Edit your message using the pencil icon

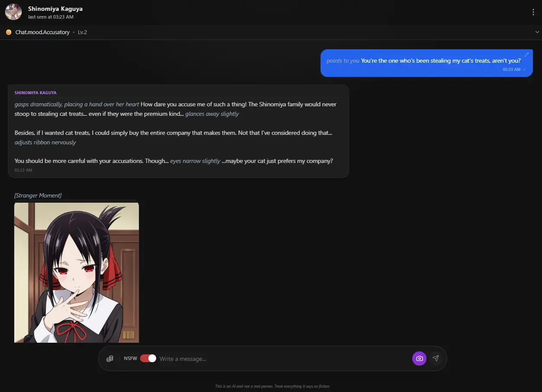tap(526, 54)
